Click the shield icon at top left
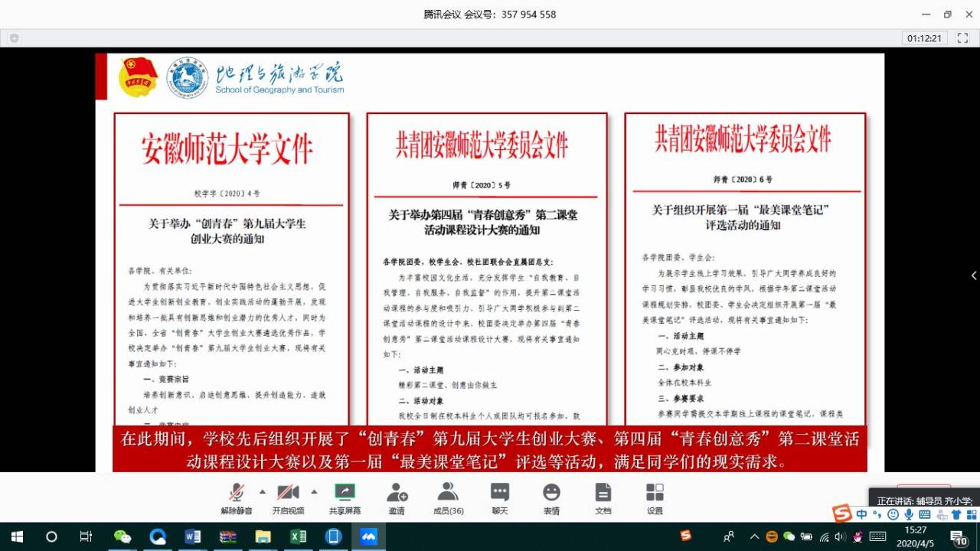Image resolution: width=980 pixels, height=551 pixels. click(x=14, y=37)
